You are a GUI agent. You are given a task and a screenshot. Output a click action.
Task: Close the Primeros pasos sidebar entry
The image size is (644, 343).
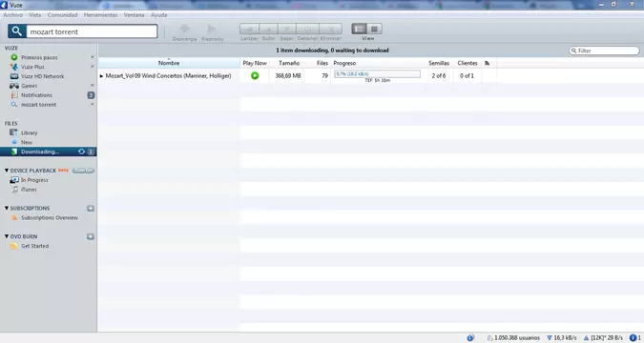pyautogui.click(x=92, y=57)
